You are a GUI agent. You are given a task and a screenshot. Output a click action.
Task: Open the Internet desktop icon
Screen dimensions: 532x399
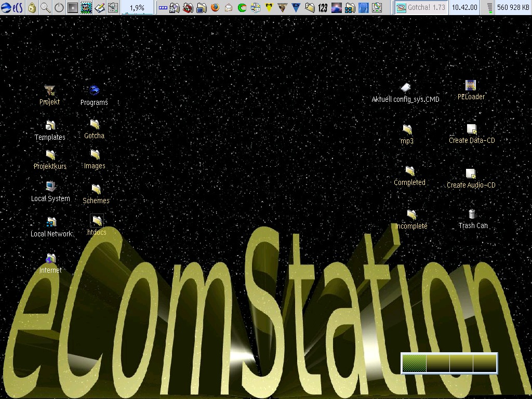click(x=50, y=259)
